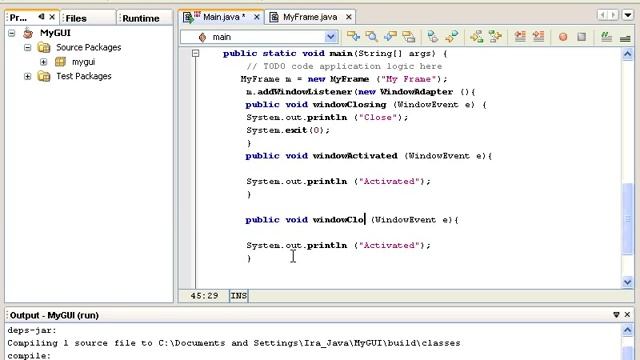640x360 pixels.
Task: Close the Output - MyGUI (run) panel
Action: click(x=627, y=315)
